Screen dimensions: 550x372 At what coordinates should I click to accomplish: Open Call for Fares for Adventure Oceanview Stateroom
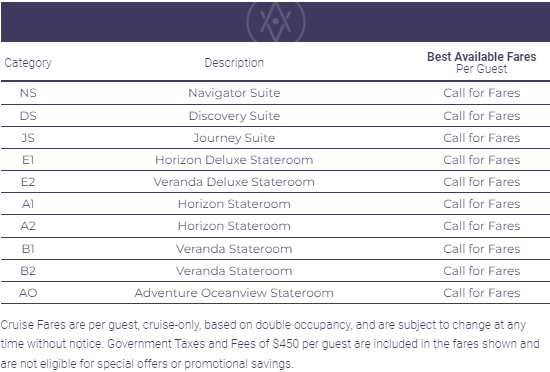coord(481,293)
